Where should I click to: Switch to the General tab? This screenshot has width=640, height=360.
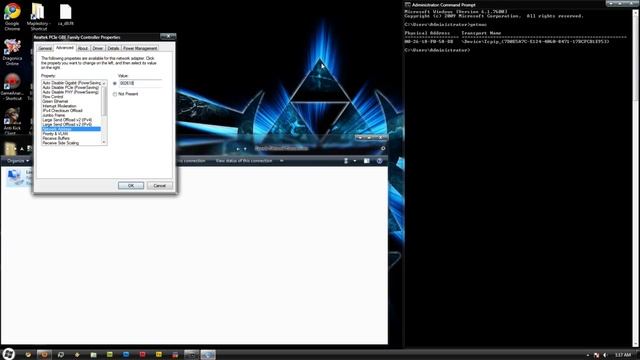pyautogui.click(x=45, y=48)
